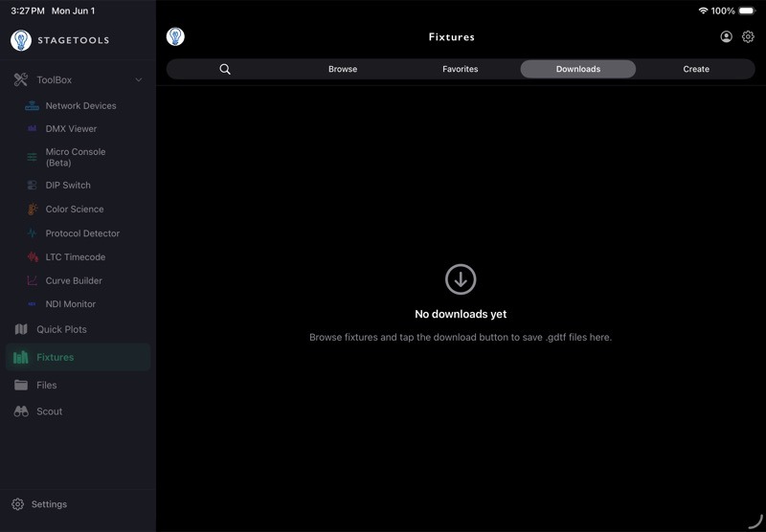The width and height of the screenshot is (766, 532).
Task: Select the Fixtures sidebar item
Action: (79, 357)
